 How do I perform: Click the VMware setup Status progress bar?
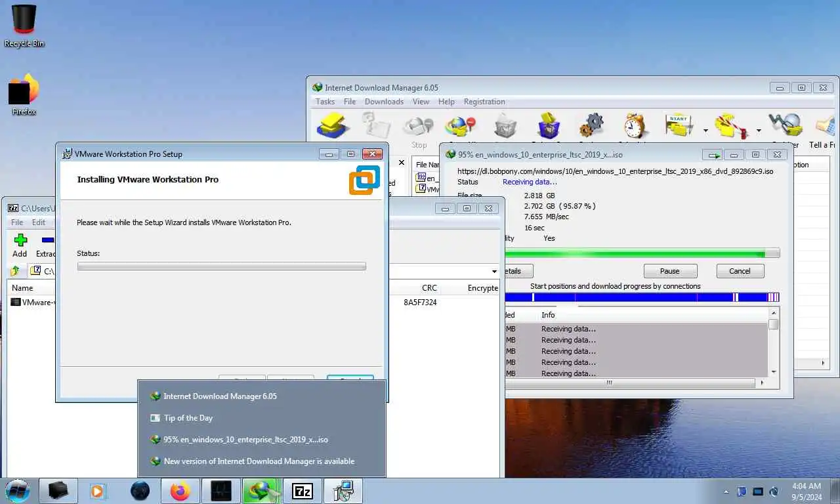[x=221, y=266]
